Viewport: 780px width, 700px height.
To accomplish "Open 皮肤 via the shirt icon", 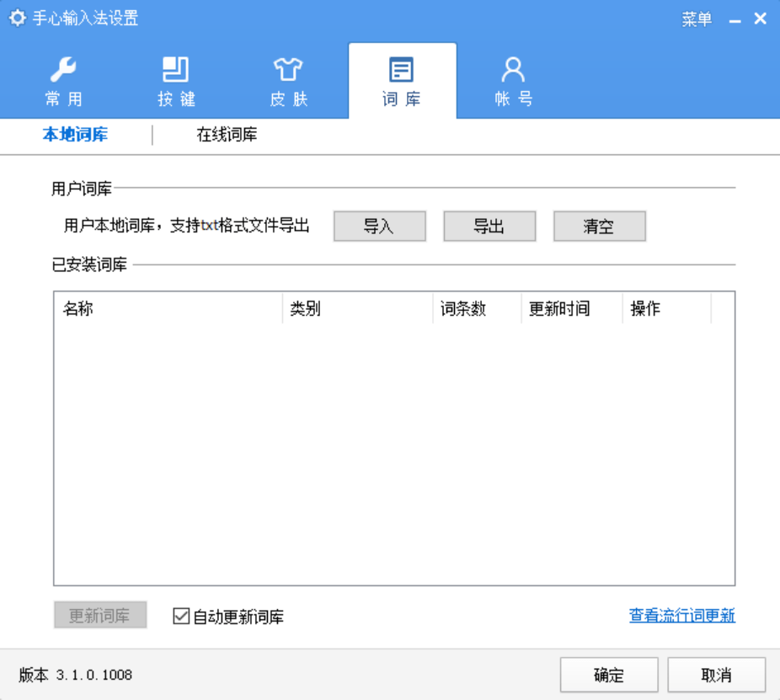I will (288, 69).
